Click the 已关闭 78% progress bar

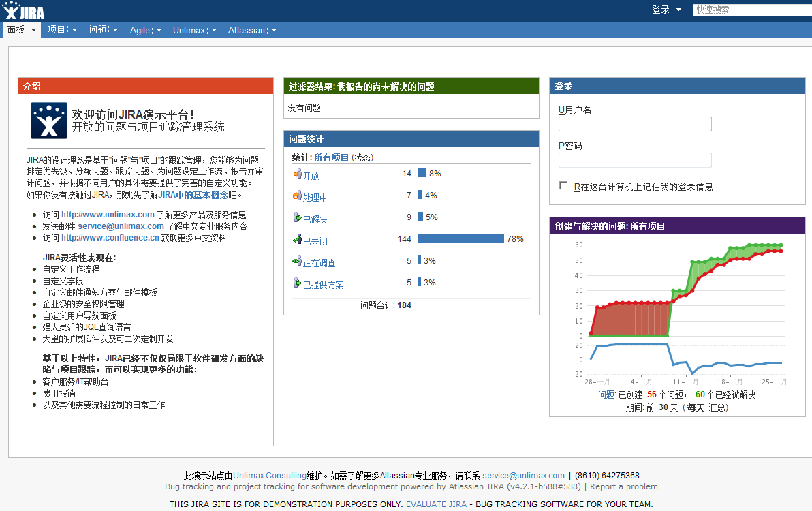click(x=460, y=238)
